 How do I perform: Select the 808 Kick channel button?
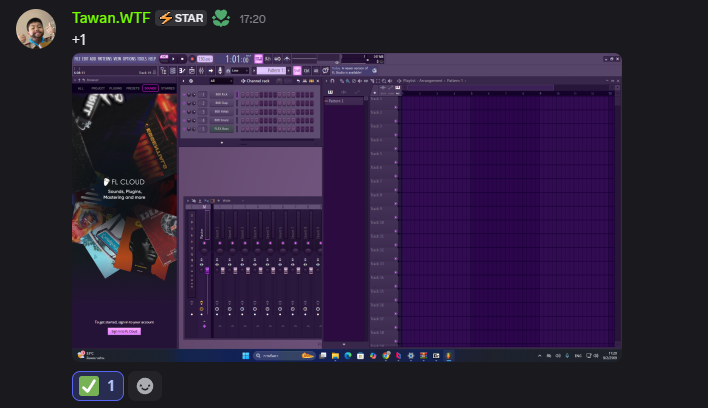tap(222, 94)
